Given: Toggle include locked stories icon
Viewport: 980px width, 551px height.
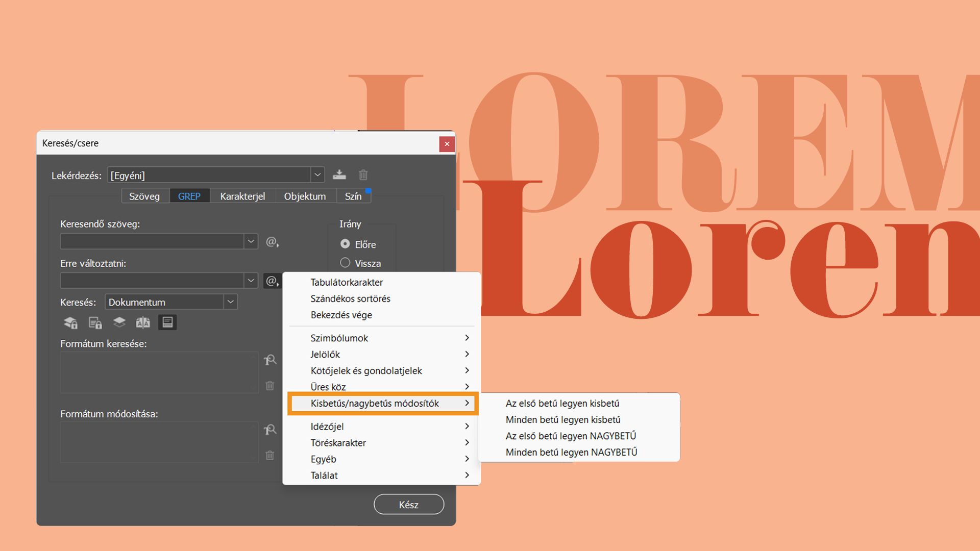Looking at the screenshot, I should point(95,322).
